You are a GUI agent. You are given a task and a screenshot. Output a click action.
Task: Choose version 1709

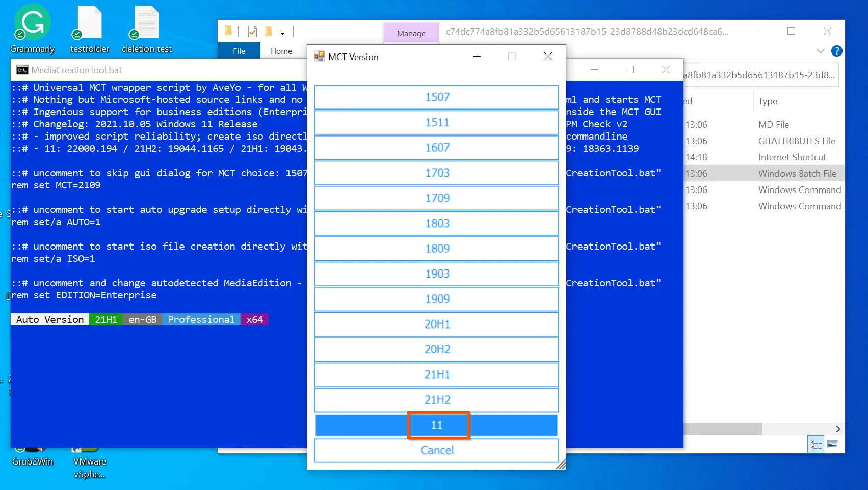(x=436, y=198)
